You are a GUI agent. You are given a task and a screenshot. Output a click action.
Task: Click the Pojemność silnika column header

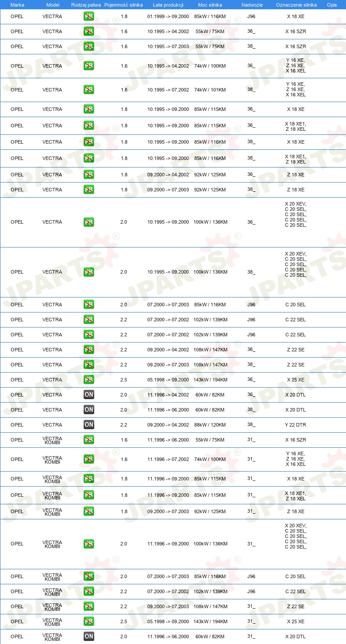pyautogui.click(x=124, y=5)
